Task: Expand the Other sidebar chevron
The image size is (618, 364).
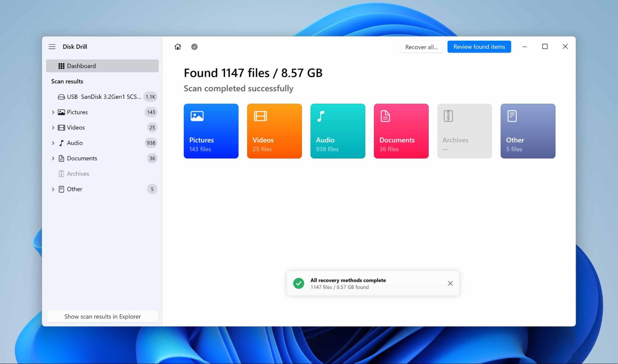Action: [53, 189]
